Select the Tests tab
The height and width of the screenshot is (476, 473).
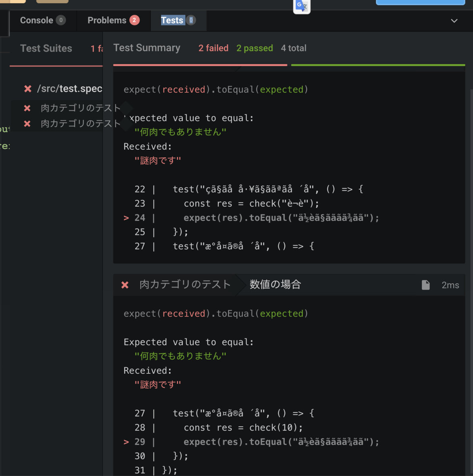172,20
